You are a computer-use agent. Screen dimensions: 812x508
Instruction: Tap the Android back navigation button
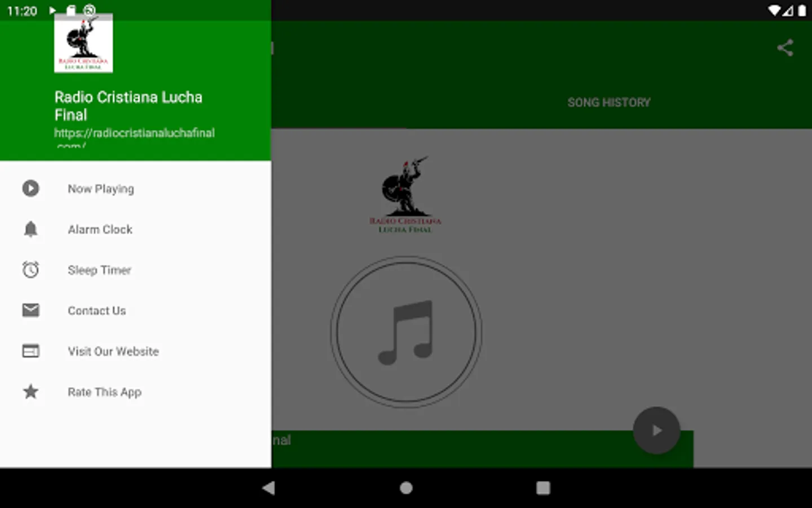pyautogui.click(x=269, y=488)
